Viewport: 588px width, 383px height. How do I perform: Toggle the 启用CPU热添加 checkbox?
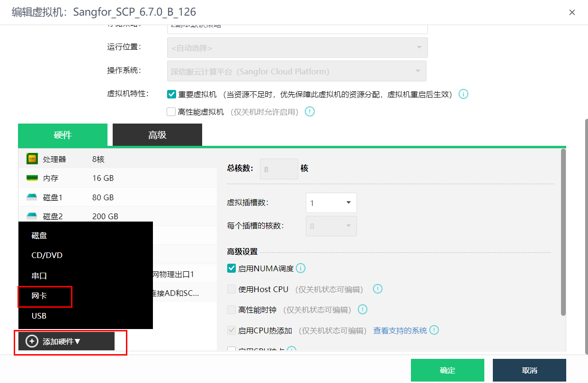tap(232, 330)
